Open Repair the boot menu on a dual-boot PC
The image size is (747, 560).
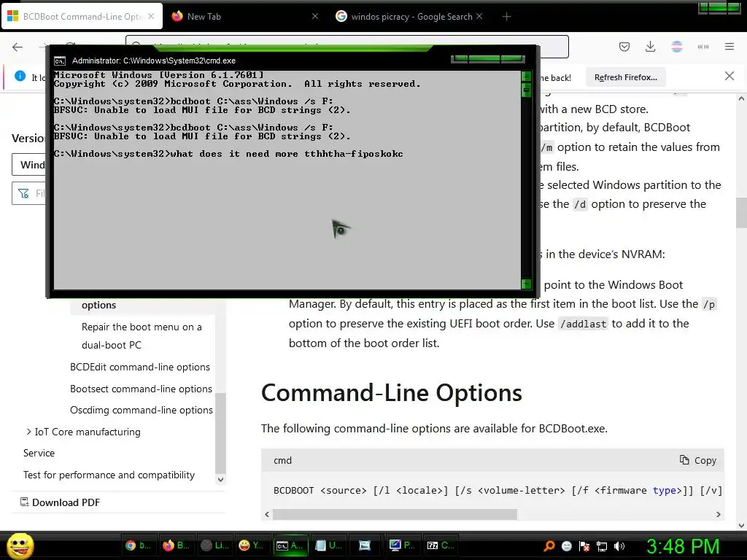tap(142, 335)
